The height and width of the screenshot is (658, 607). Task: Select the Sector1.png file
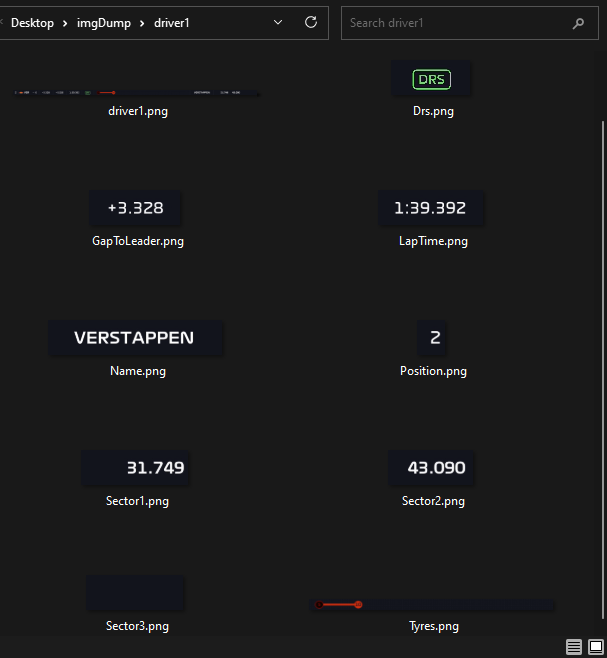136,468
